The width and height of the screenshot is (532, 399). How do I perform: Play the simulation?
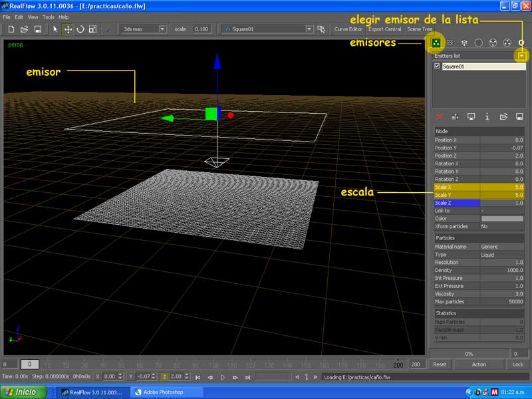point(223,377)
